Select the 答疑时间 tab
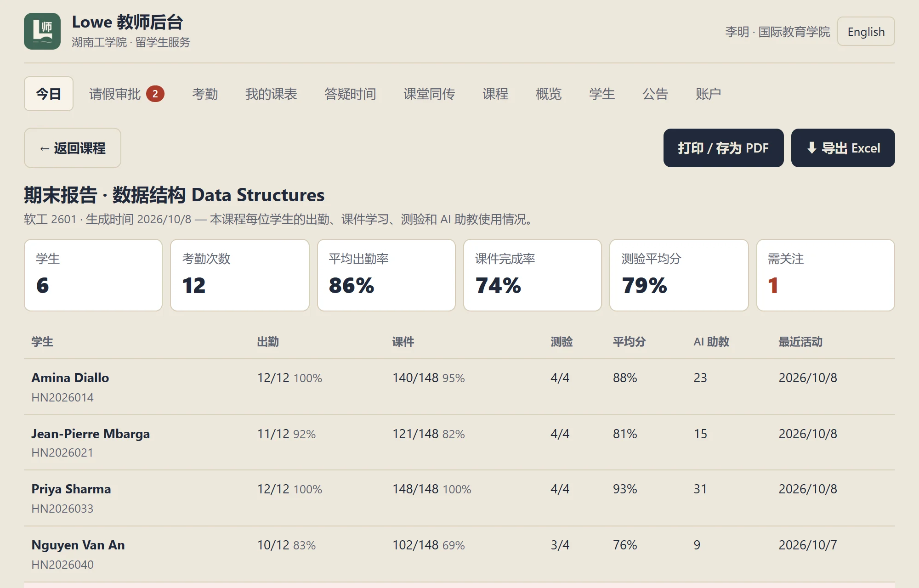This screenshot has width=919, height=588. point(350,94)
